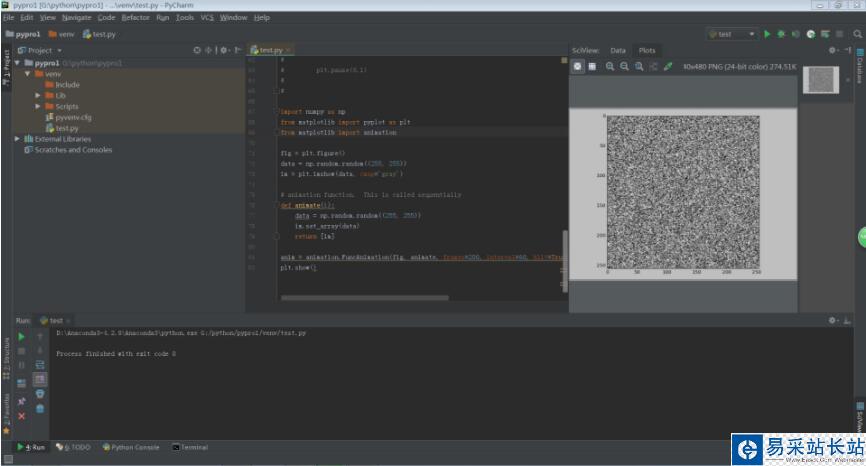Image resolution: width=866 pixels, height=466 pixels.
Task: Collapse all in Project panel
Action: click(208, 50)
